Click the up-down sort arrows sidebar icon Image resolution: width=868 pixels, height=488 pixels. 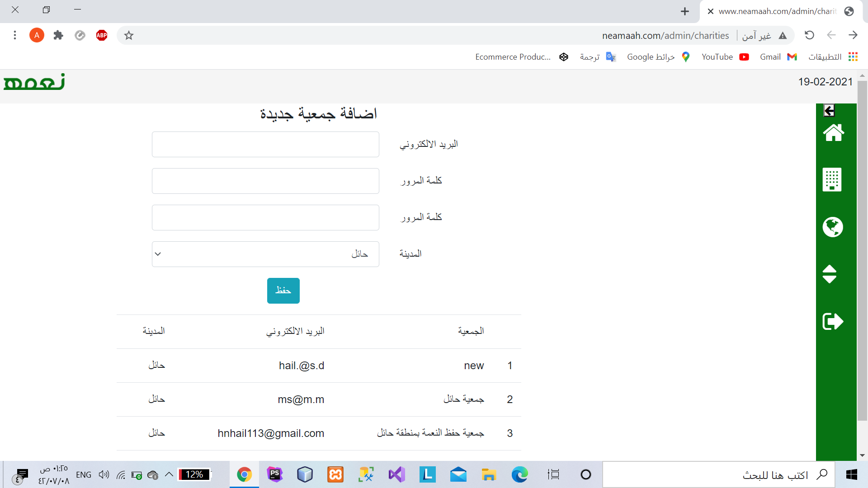point(829,274)
